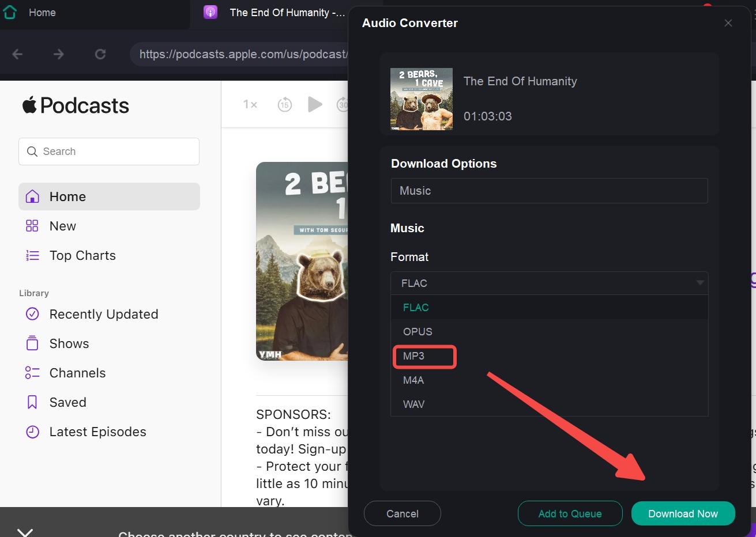
Task: Select WAV from the format list
Action: pos(549,404)
